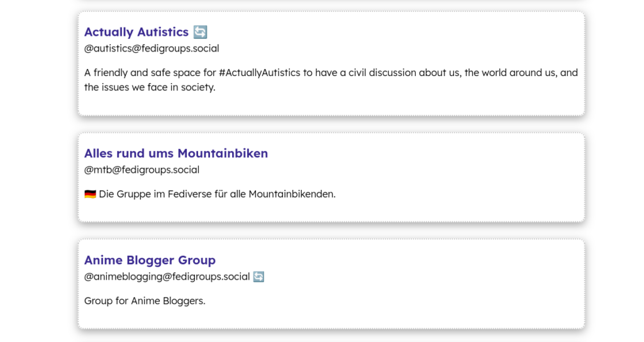644x342 pixels.
Task: Click the "issues we face in society" text line
Action: [x=150, y=87]
